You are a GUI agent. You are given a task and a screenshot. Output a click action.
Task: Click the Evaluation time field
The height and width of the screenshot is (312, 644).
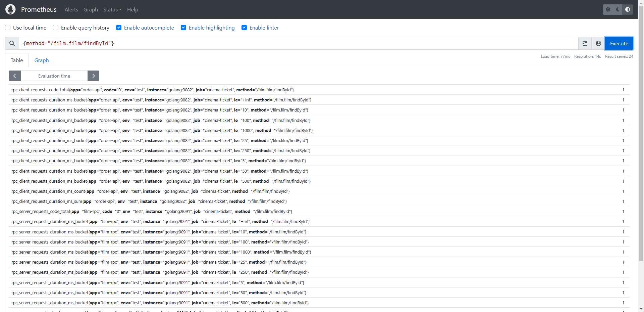pyautogui.click(x=54, y=76)
